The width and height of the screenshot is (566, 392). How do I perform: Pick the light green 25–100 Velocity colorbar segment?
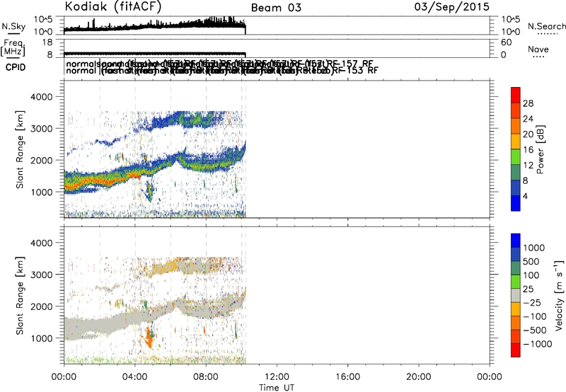point(516,282)
